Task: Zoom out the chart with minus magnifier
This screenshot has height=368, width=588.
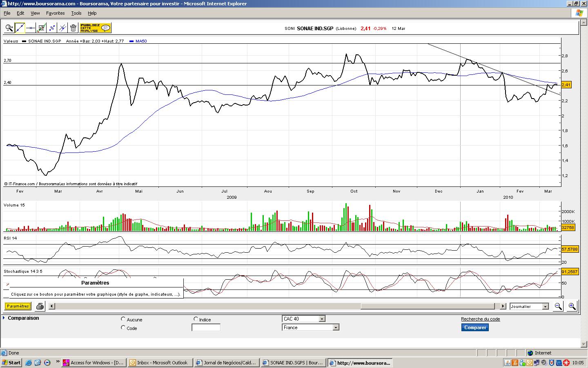Action: (x=558, y=306)
